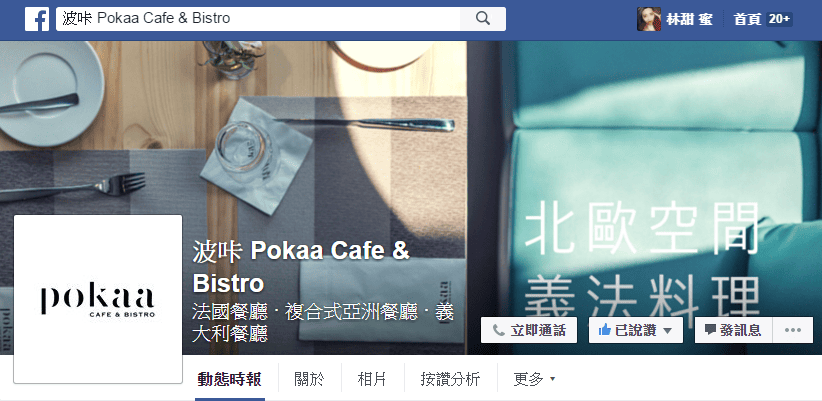Click the 首頁 home link
The width and height of the screenshot is (822, 401).
pos(747,19)
